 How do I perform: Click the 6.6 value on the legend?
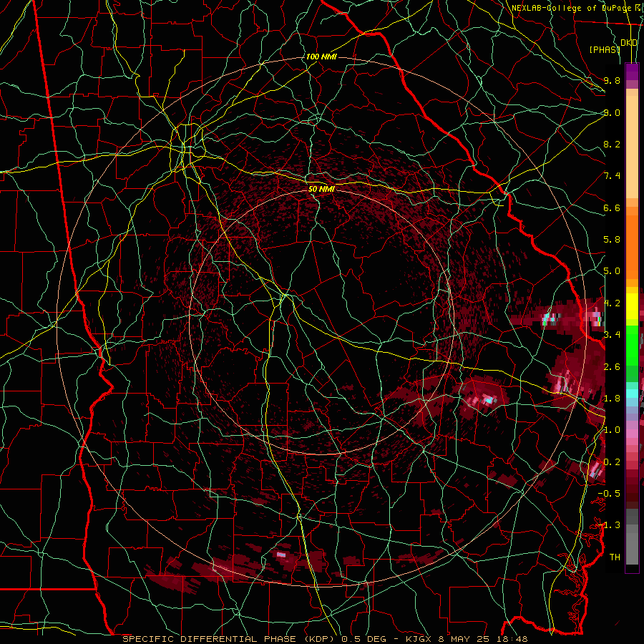click(612, 208)
